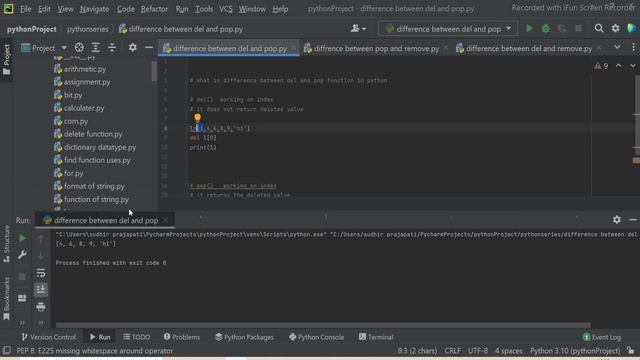Open Search Everywhere magnifier
Viewport: 640px width, 360px height.
[x=599, y=28]
